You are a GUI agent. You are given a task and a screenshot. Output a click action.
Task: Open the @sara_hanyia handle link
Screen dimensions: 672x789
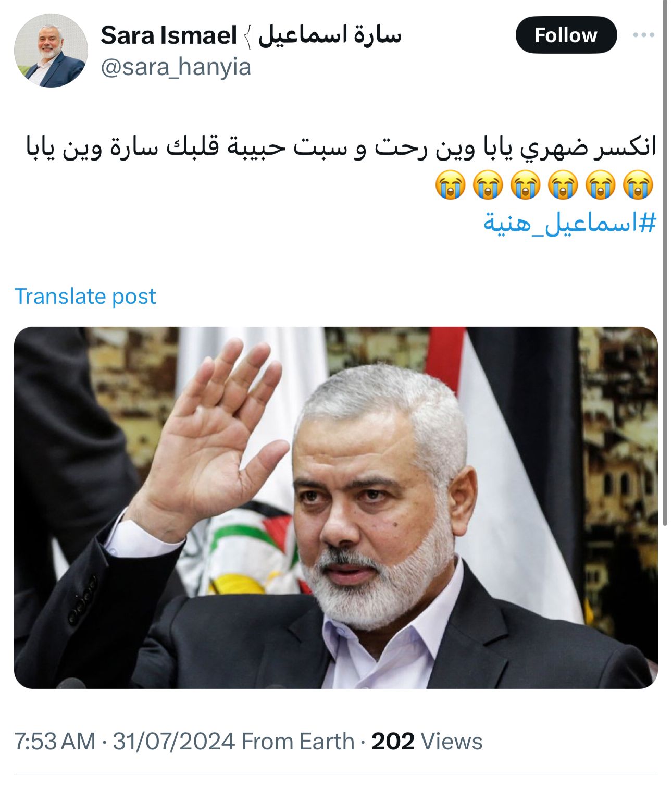pyautogui.click(x=176, y=68)
